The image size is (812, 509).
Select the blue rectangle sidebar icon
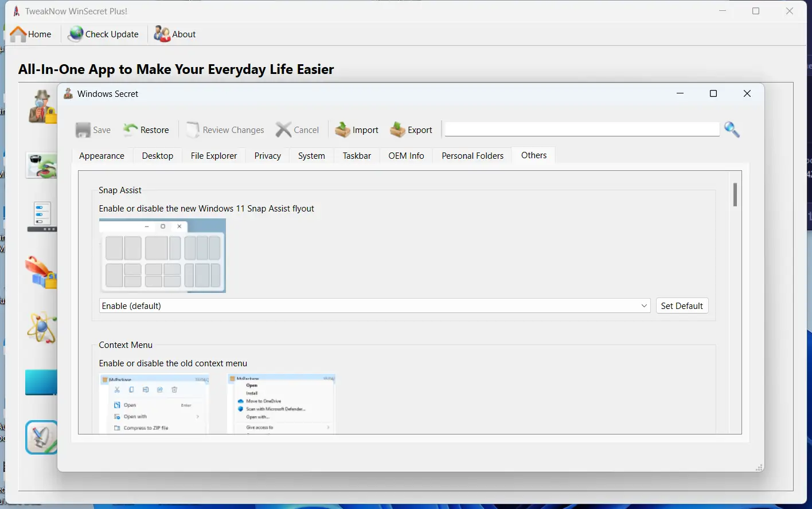[41, 382]
